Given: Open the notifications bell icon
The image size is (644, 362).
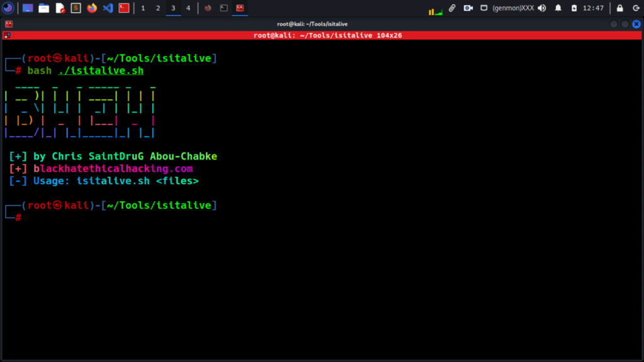Looking at the screenshot, I should coord(558,8).
